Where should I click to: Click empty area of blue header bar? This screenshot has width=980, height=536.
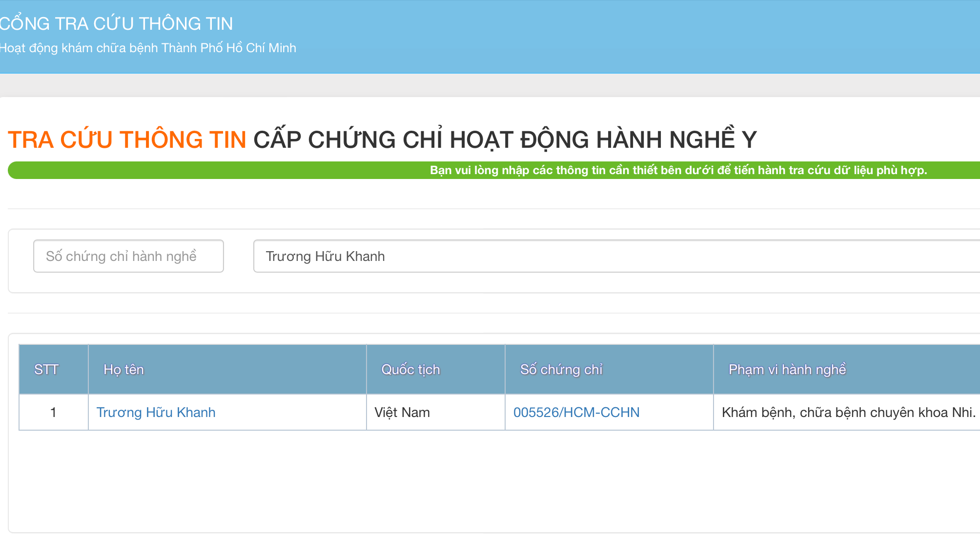[634, 37]
